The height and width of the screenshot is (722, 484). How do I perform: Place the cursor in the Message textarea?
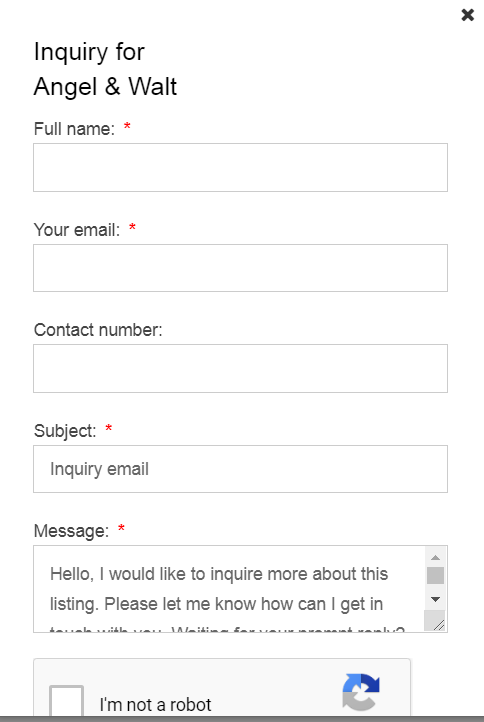pos(229,589)
